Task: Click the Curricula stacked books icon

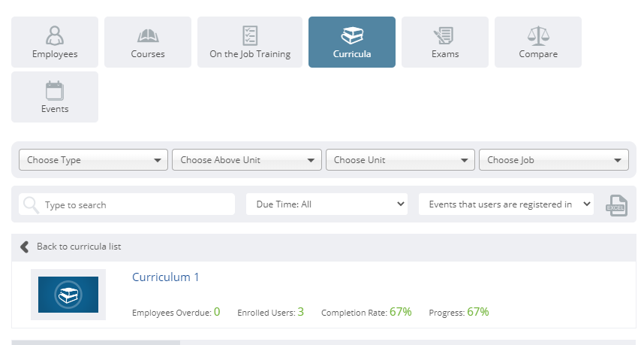Action: pos(352,35)
